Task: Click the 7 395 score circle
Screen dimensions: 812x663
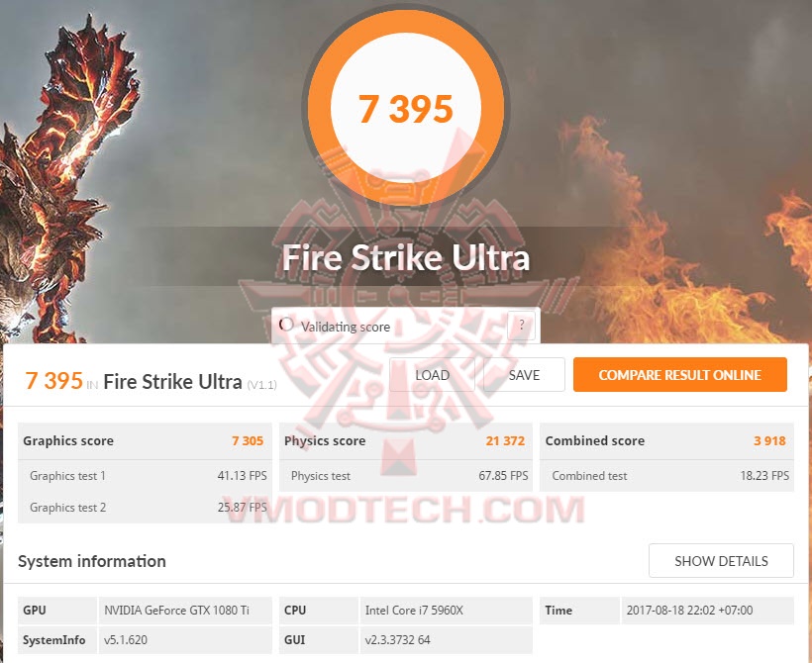Action: point(406,108)
